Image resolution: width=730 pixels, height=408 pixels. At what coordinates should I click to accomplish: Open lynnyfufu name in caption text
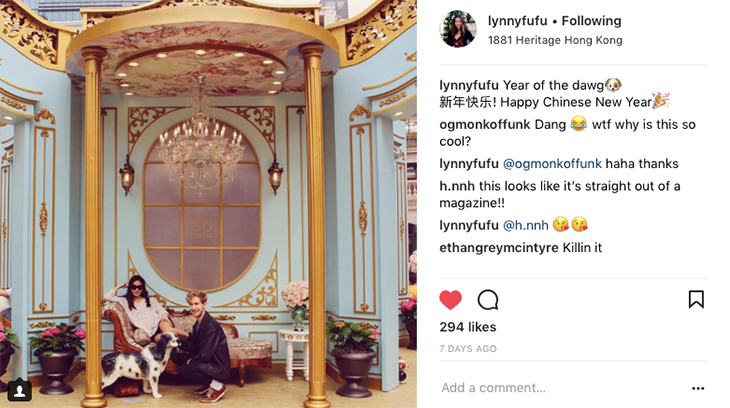click(469, 85)
